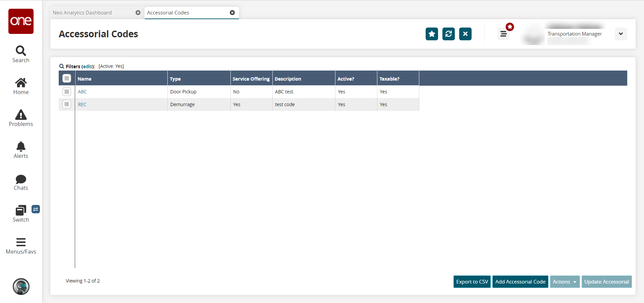
Task: Open the Menus/Favs hamburger icon
Action: (x=21, y=242)
